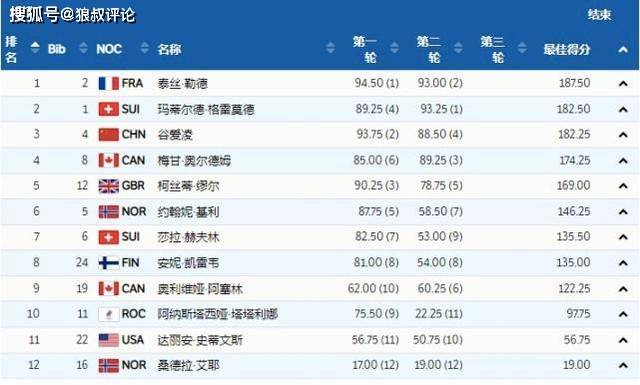Expand chevron for rank 12 NOR row
640x385 pixels.
coord(623,365)
